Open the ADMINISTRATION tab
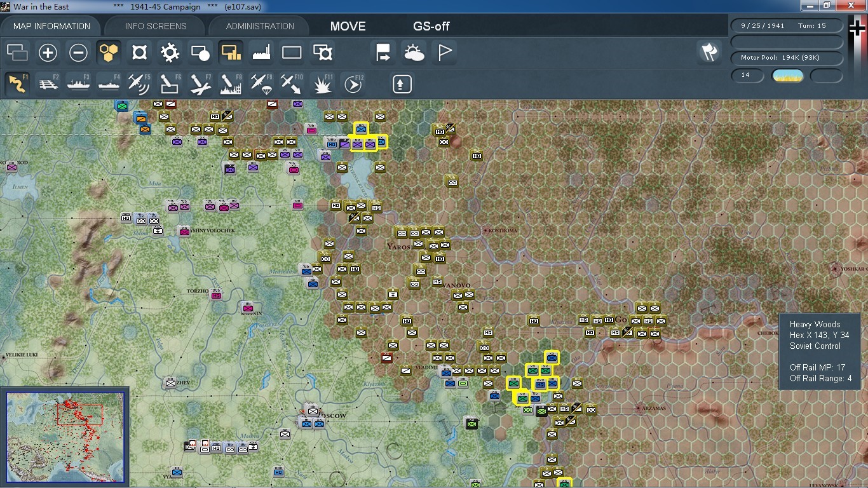Viewport: 868px width, 488px height. pos(260,26)
